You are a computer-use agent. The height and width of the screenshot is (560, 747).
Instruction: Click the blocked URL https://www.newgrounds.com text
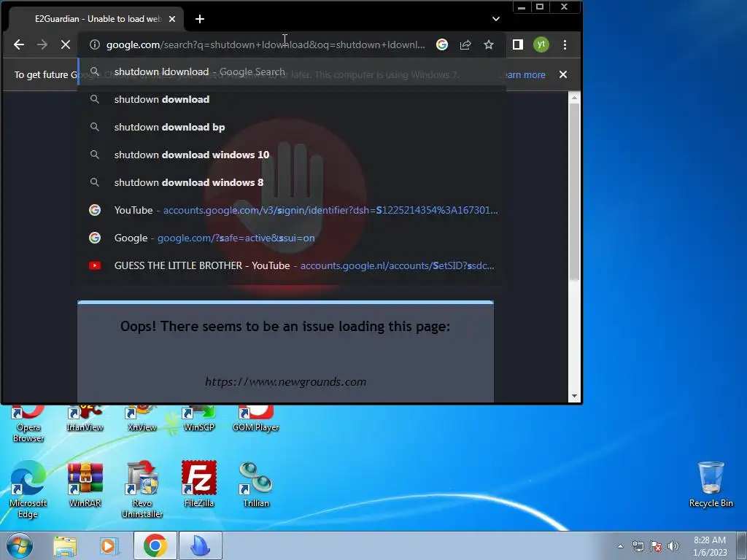286,382
